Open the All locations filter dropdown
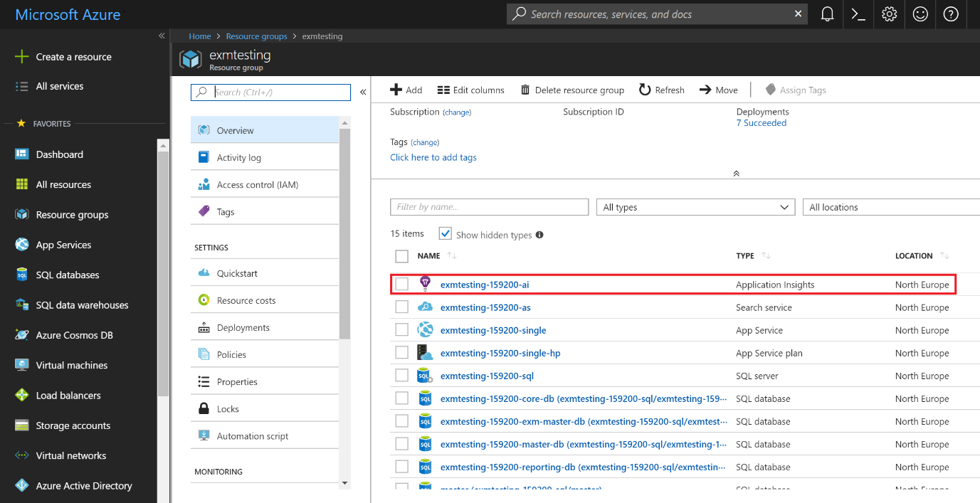 pyautogui.click(x=890, y=206)
